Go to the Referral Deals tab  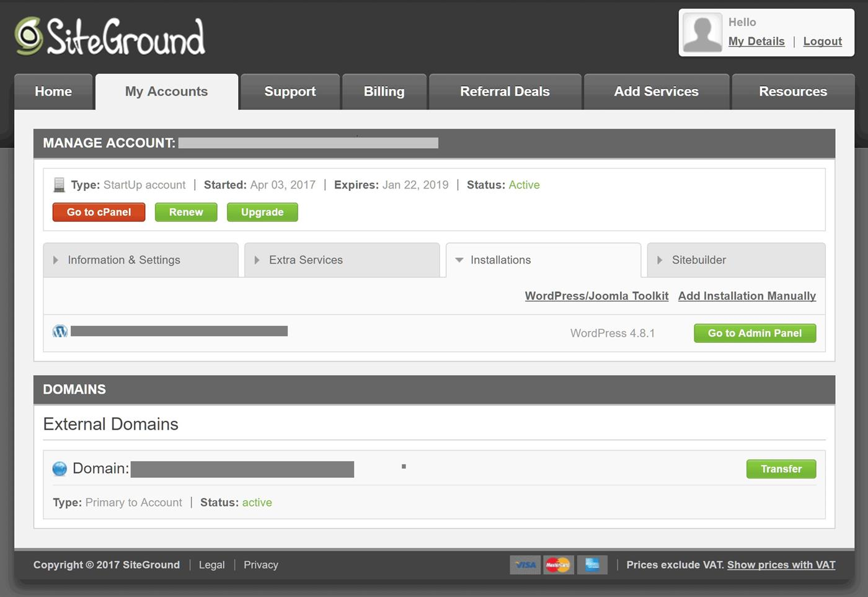(505, 92)
